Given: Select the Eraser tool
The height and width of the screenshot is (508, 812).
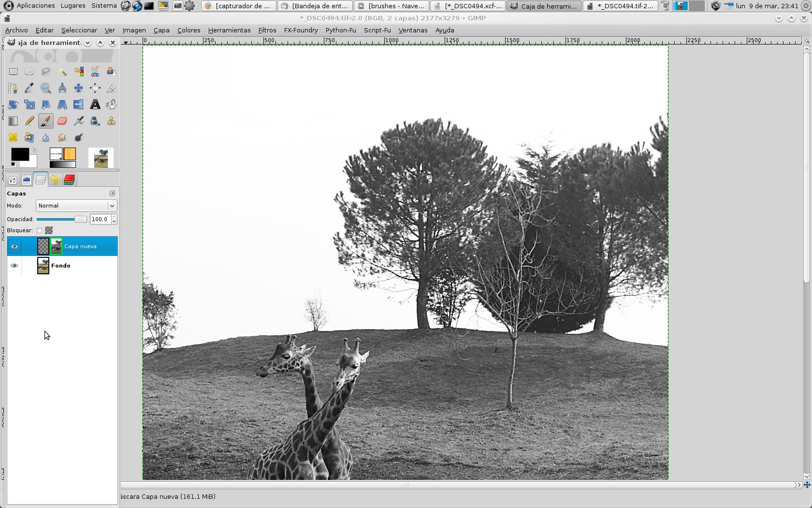Looking at the screenshot, I should [x=62, y=121].
